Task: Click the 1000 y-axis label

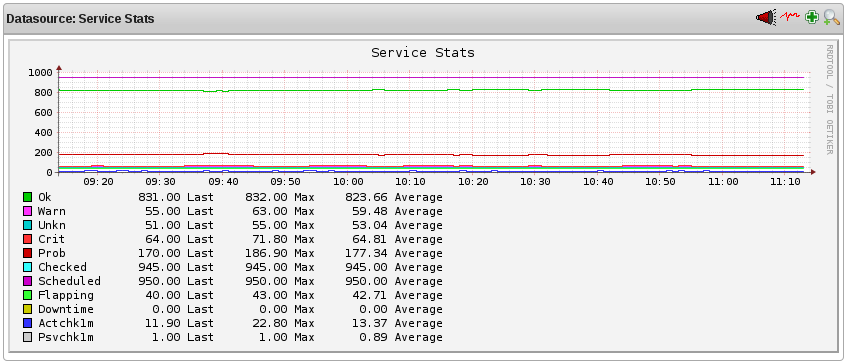Action: [x=40, y=72]
